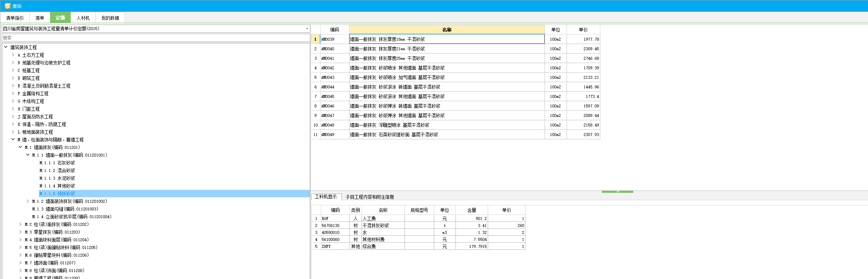Viewport: 868px width, 279px height.
Task: Select the 水 material row 40590010
Action: point(418,232)
